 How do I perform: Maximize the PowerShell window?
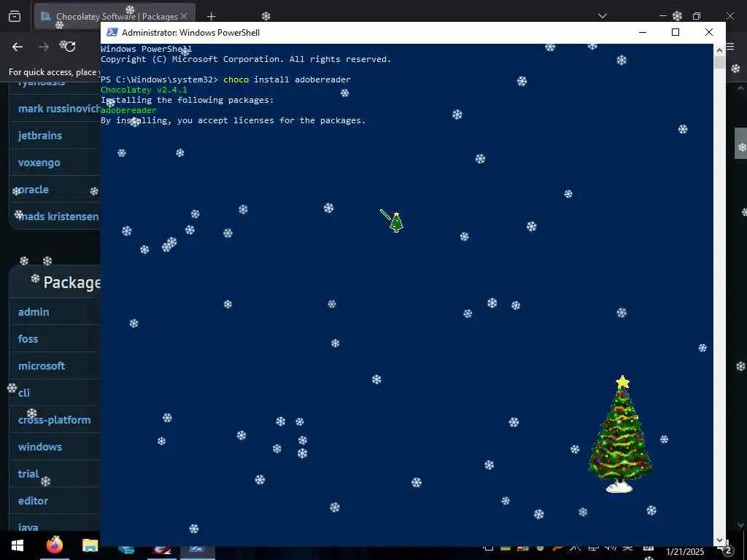click(676, 32)
